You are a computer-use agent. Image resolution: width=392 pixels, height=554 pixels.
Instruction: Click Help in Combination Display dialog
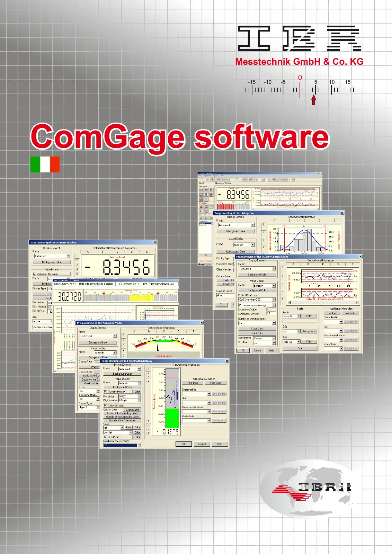click(x=220, y=444)
